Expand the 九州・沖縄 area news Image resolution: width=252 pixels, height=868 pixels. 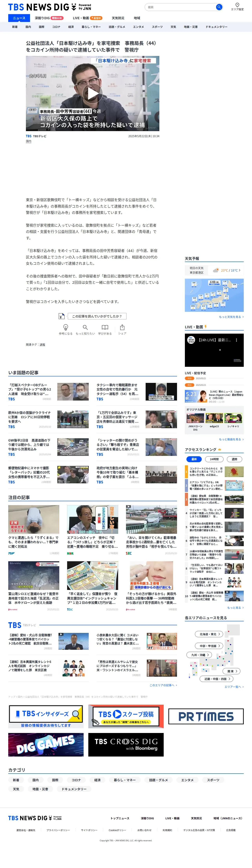199,655
